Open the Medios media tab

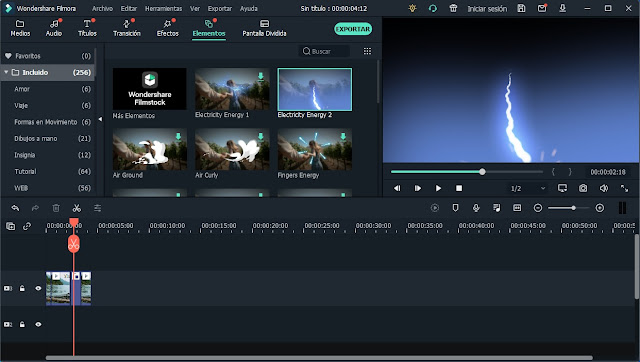20,28
